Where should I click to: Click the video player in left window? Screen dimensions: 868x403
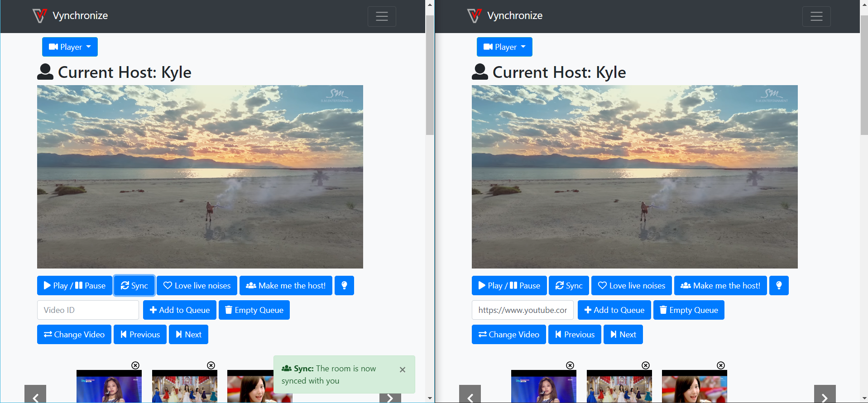click(x=200, y=177)
